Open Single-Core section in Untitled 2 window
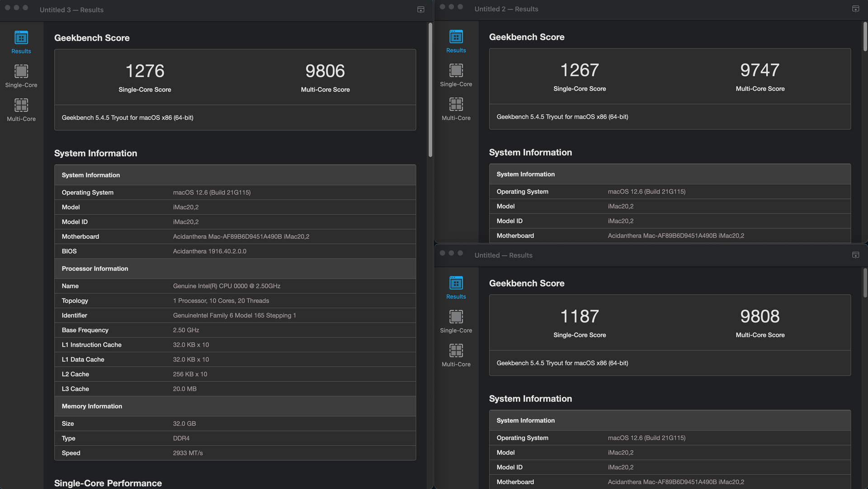 [456, 75]
